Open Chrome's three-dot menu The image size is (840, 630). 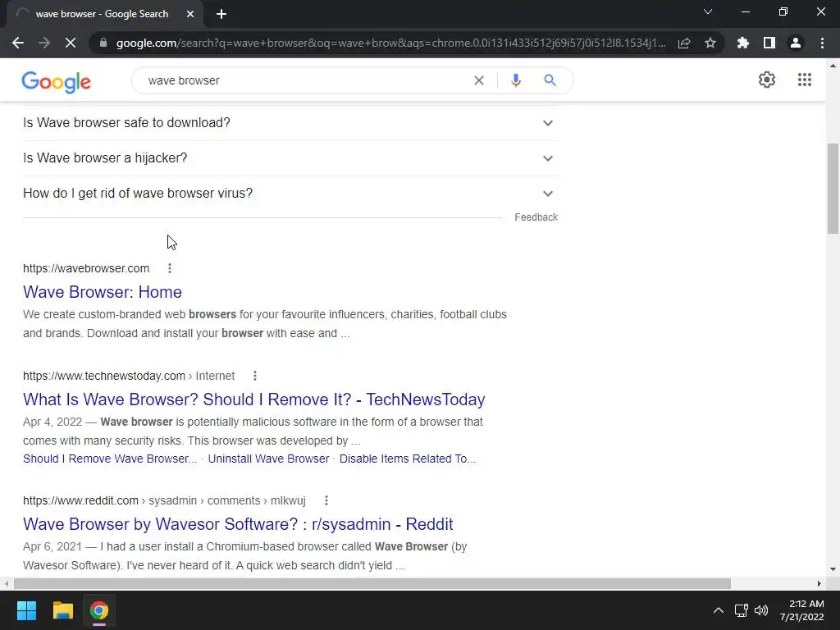click(822, 43)
